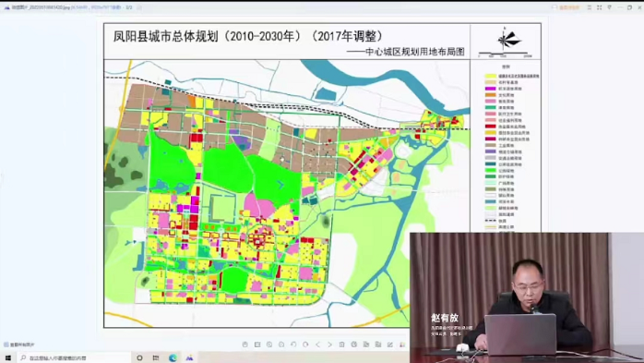Click the first icon in bottom viewer toolbar
The width and height of the screenshot is (644, 363).
245,345
